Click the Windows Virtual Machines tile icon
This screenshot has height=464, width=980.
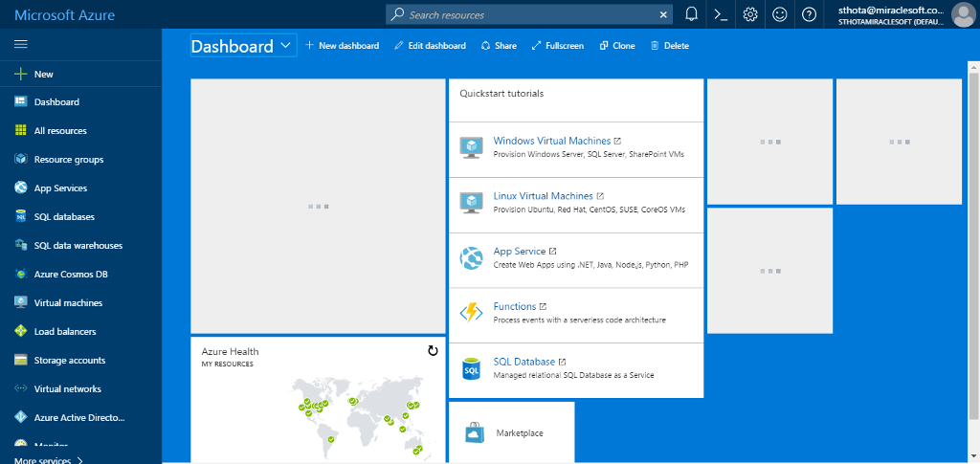[471, 148]
